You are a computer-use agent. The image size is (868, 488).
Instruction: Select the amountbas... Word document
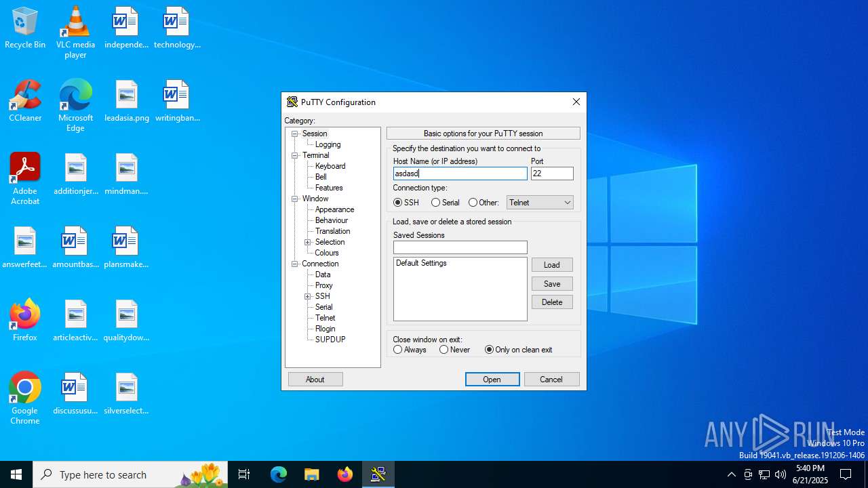click(76, 247)
